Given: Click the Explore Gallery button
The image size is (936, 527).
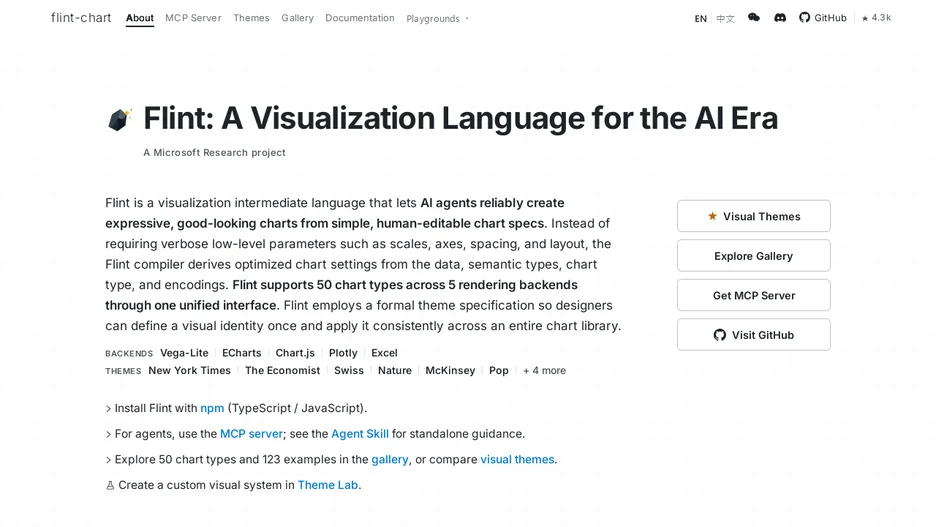Looking at the screenshot, I should (x=753, y=255).
